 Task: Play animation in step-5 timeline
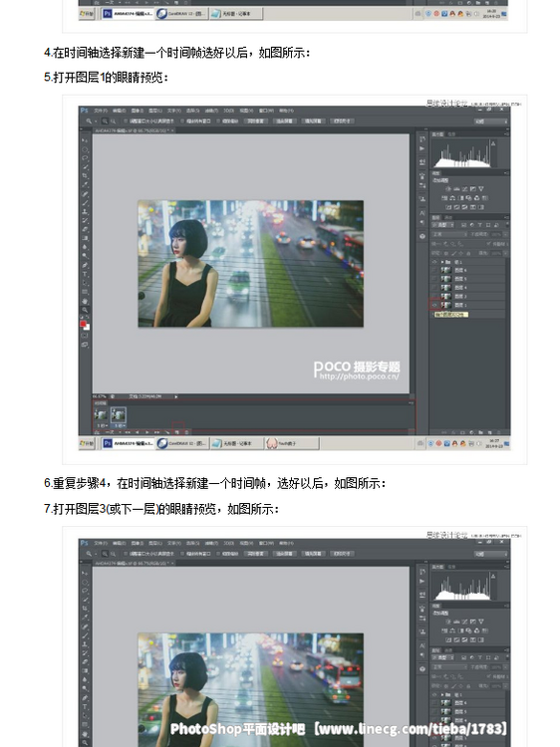click(x=147, y=432)
